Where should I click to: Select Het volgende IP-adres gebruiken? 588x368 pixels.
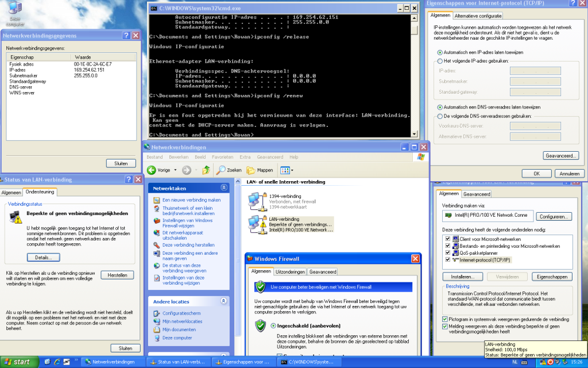coord(440,61)
